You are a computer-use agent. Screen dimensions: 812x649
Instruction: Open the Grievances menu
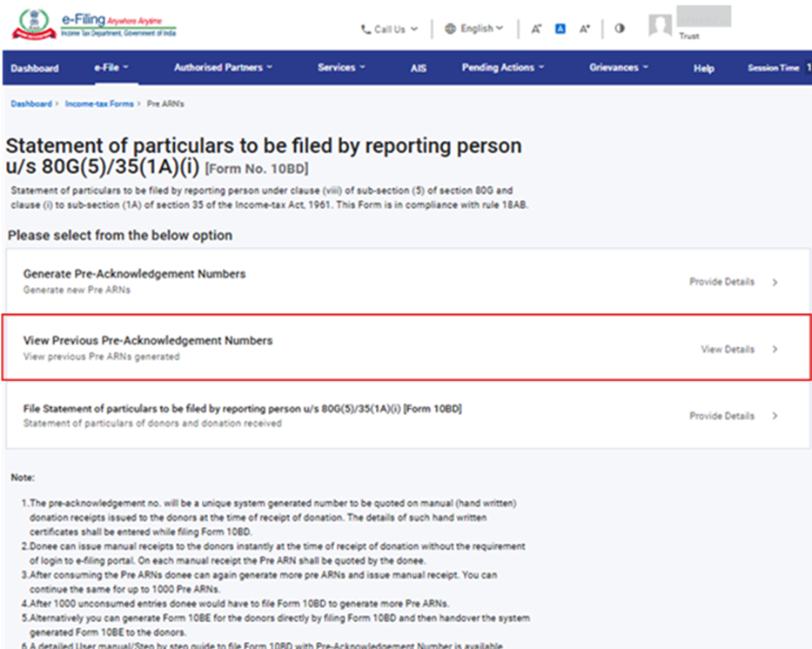[619, 68]
